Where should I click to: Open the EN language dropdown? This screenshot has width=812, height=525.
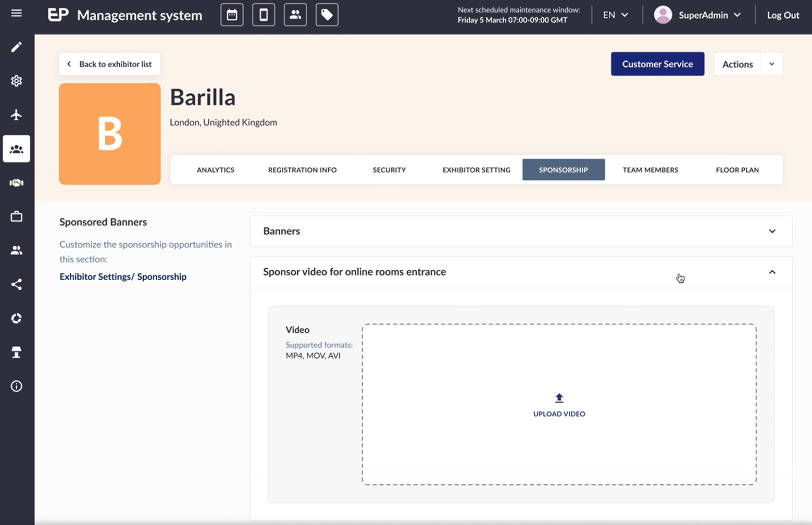pyautogui.click(x=616, y=15)
